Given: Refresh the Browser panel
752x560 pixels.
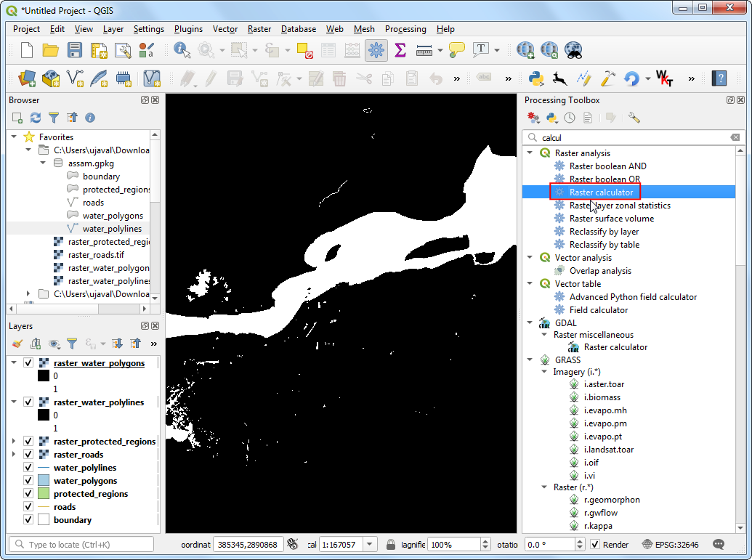Looking at the screenshot, I should (x=35, y=117).
